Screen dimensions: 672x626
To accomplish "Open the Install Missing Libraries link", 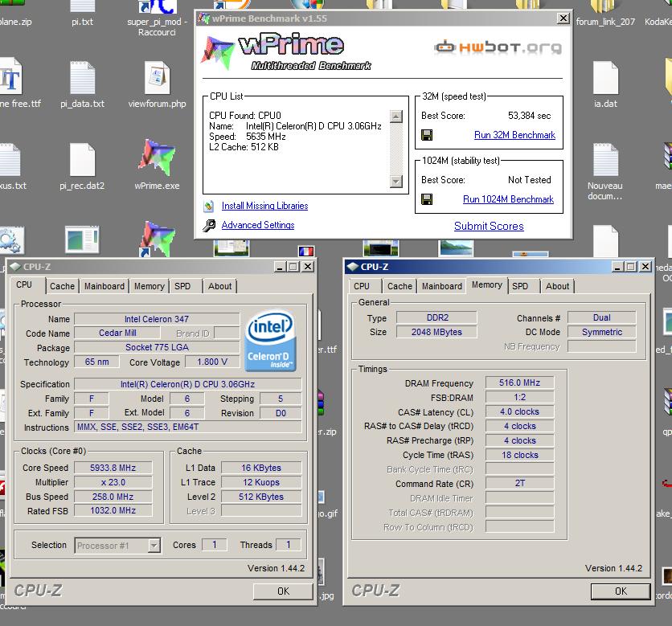I will click(x=264, y=206).
